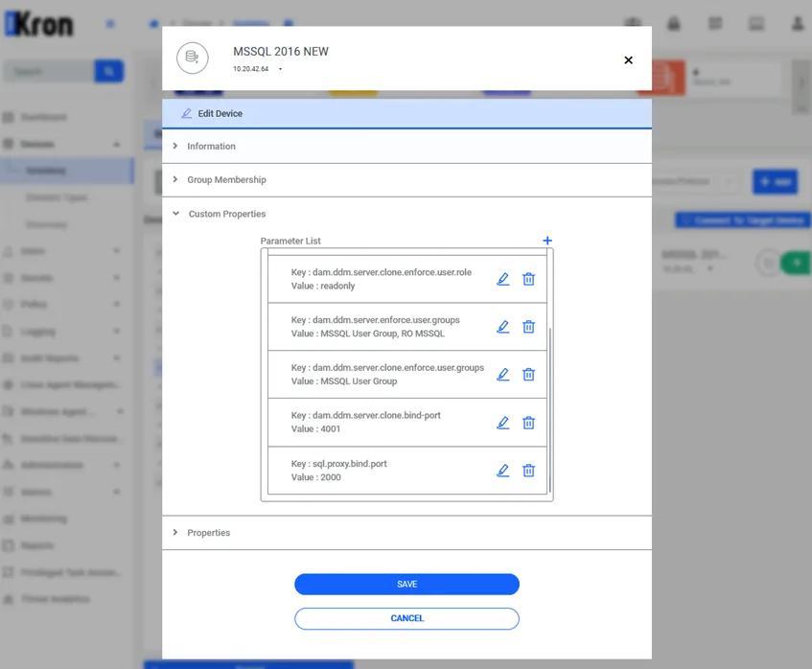
Task: Delete the dam.ddm.server.clone.enforce.user.role parameter
Action: tap(528, 279)
